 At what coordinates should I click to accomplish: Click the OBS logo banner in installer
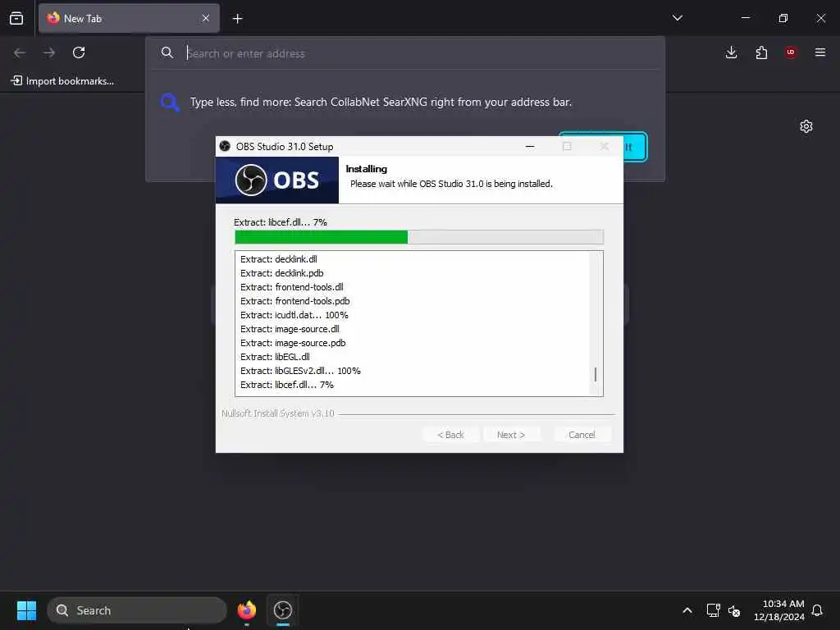click(x=277, y=180)
